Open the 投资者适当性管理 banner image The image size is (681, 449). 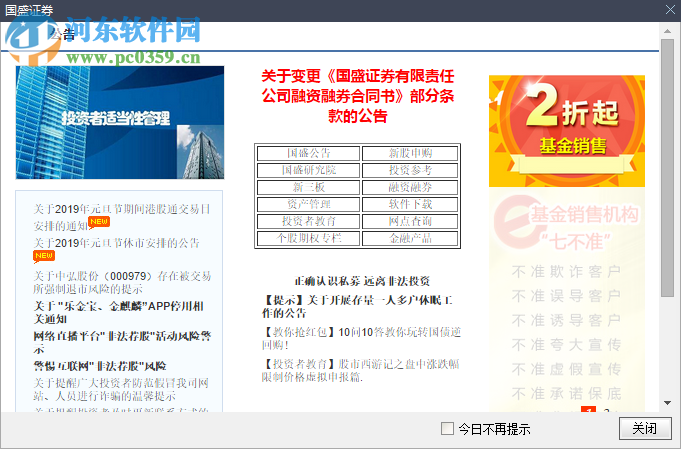tap(120, 122)
